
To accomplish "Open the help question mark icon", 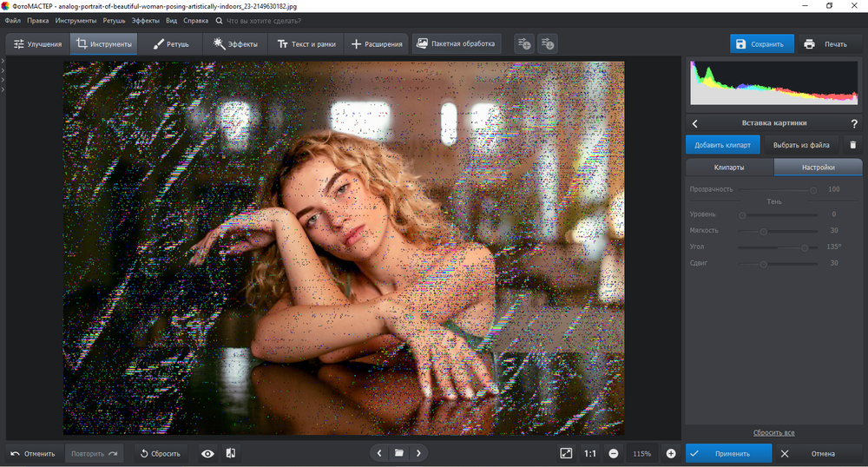I will point(853,124).
